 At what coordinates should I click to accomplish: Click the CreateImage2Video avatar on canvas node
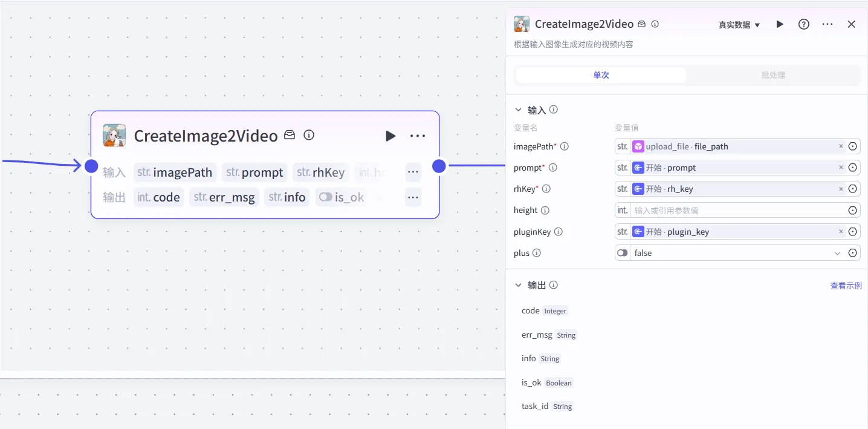coord(114,136)
